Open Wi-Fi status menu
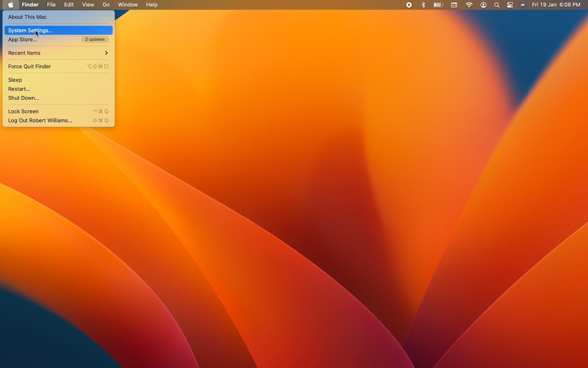This screenshot has height=368, width=588. tap(469, 5)
